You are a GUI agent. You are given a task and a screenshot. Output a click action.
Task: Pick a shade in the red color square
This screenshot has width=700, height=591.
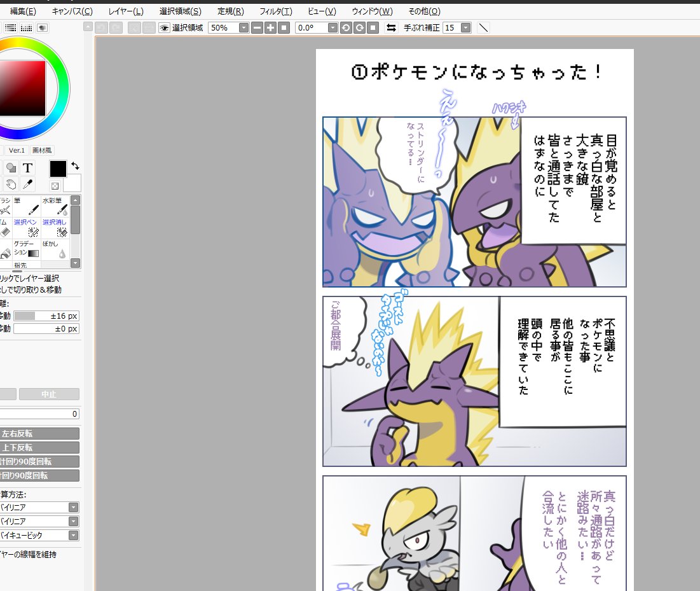22,88
